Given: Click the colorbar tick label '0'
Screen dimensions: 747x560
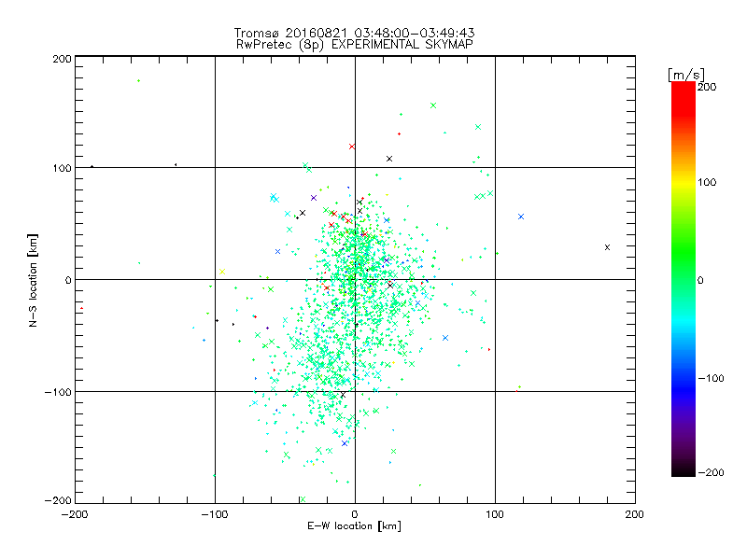Looking at the screenshot, I should point(700,280).
